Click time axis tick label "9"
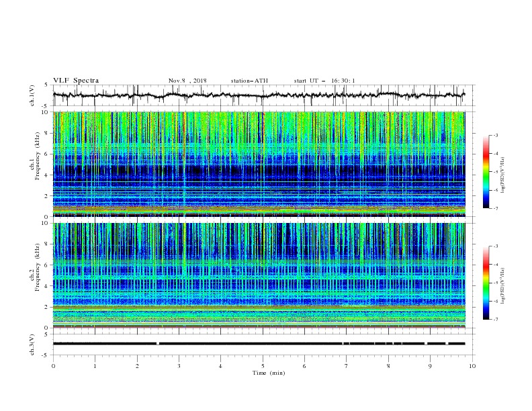Viewport: 532px width, 411px height. click(x=430, y=366)
